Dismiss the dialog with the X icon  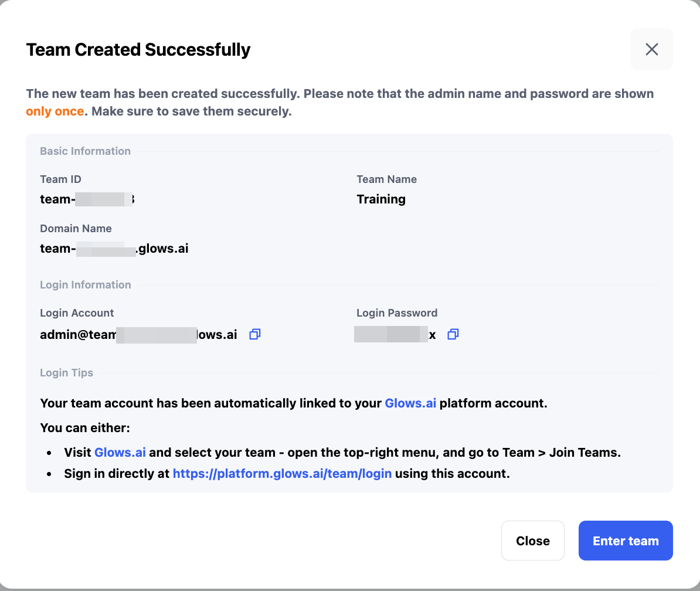651,49
